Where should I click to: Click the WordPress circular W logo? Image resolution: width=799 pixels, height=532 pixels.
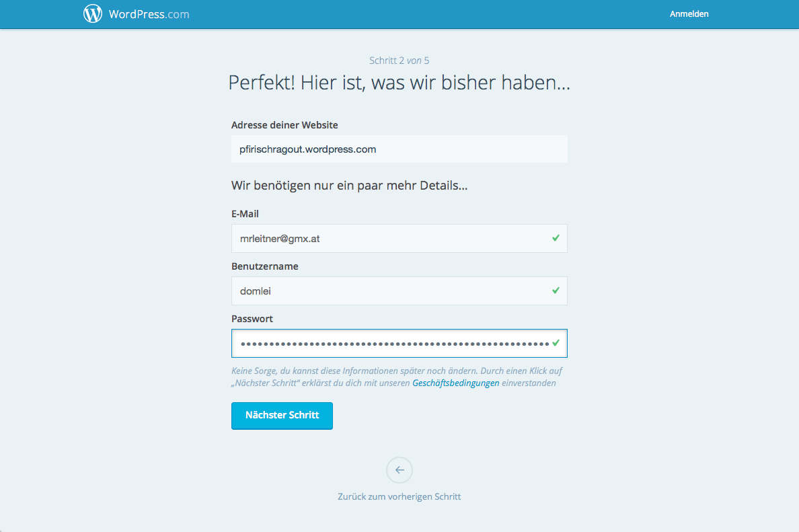(93, 13)
